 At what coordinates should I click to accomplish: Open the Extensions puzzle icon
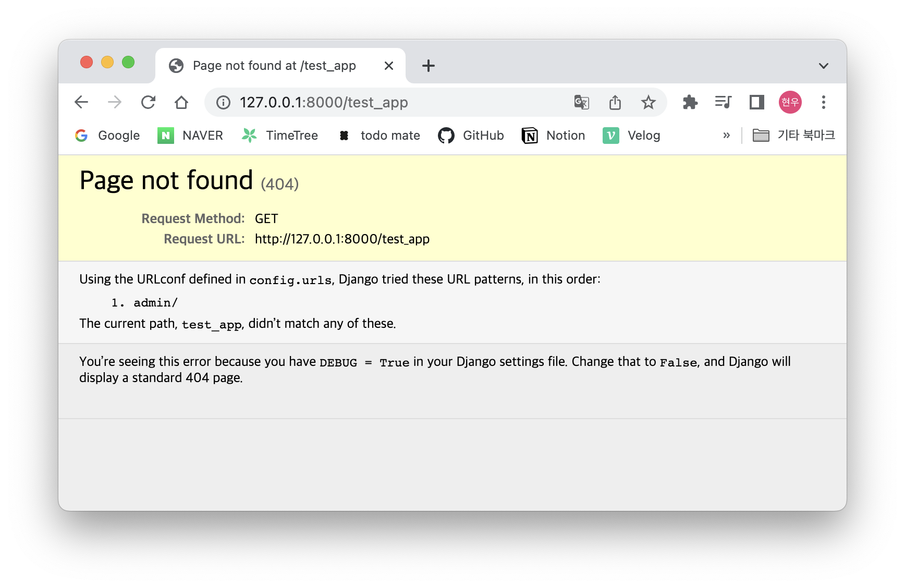[x=690, y=102]
